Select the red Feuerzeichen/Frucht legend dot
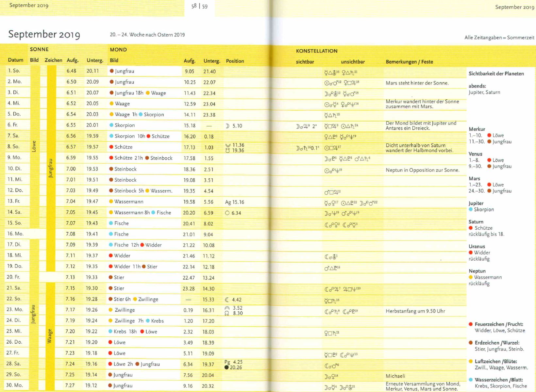 pyautogui.click(x=471, y=324)
